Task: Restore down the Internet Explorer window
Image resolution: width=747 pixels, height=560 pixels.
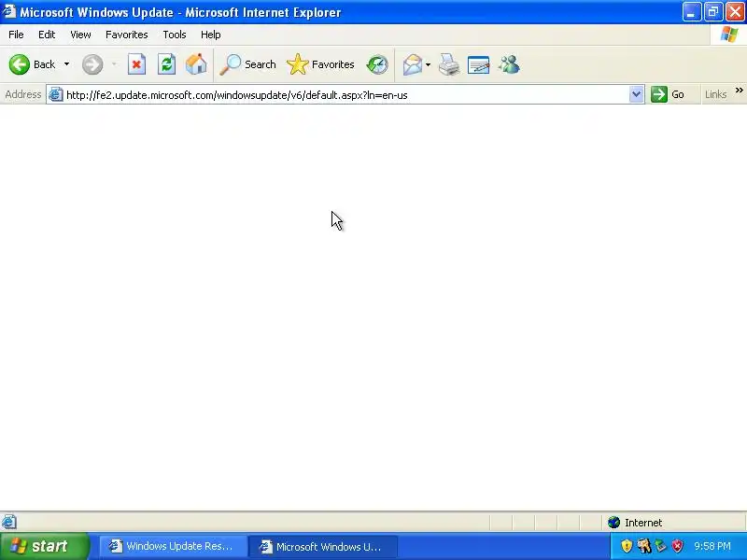Action: pos(713,12)
